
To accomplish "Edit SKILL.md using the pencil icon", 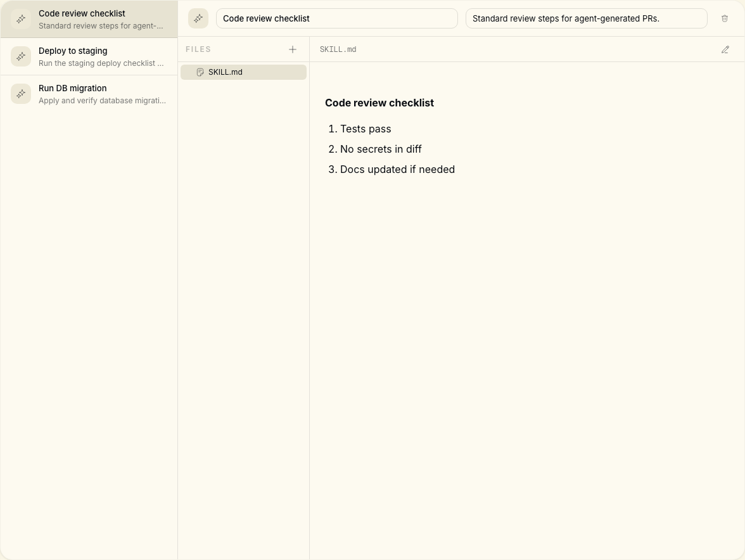I will click(725, 49).
